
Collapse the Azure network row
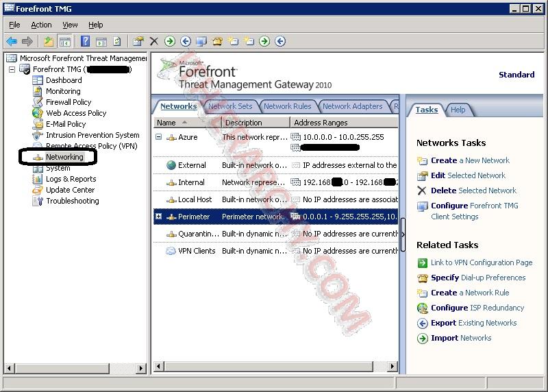click(x=159, y=137)
